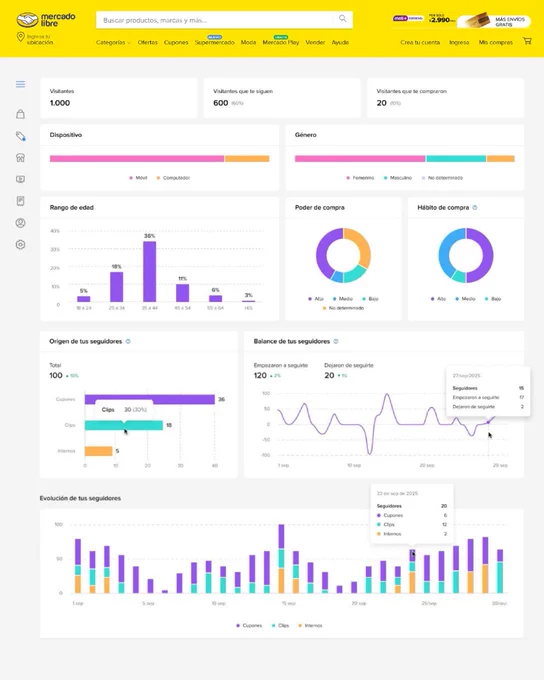Toggle No determinado legend in Poder de compra
Screen dimensions: 544x680
343,308
